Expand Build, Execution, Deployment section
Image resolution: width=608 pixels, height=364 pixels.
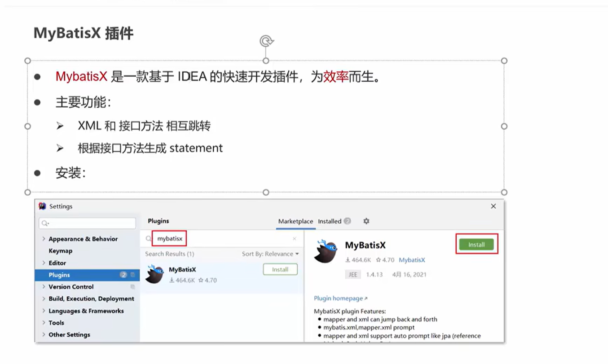[91, 298]
